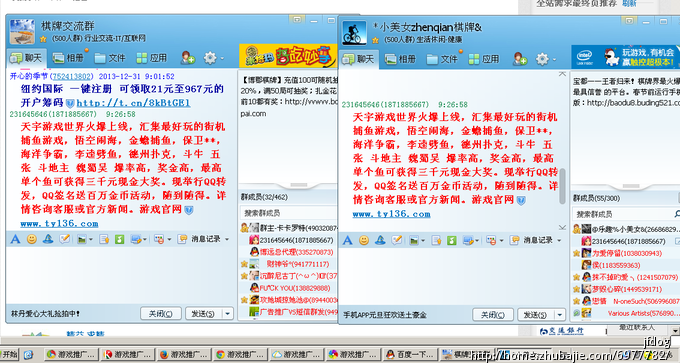Select member 抹不掉的爱 in right list
The image size is (680, 363).
[626, 277]
